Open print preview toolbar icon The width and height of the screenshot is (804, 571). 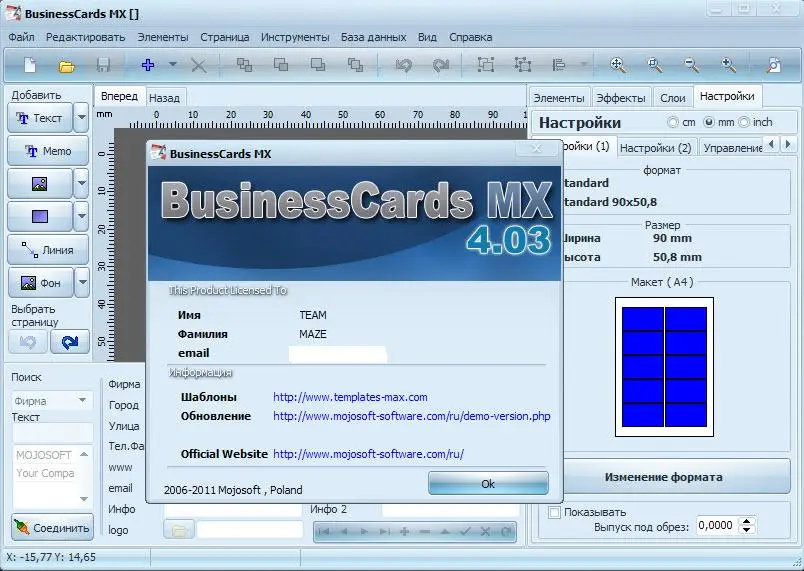click(x=774, y=65)
